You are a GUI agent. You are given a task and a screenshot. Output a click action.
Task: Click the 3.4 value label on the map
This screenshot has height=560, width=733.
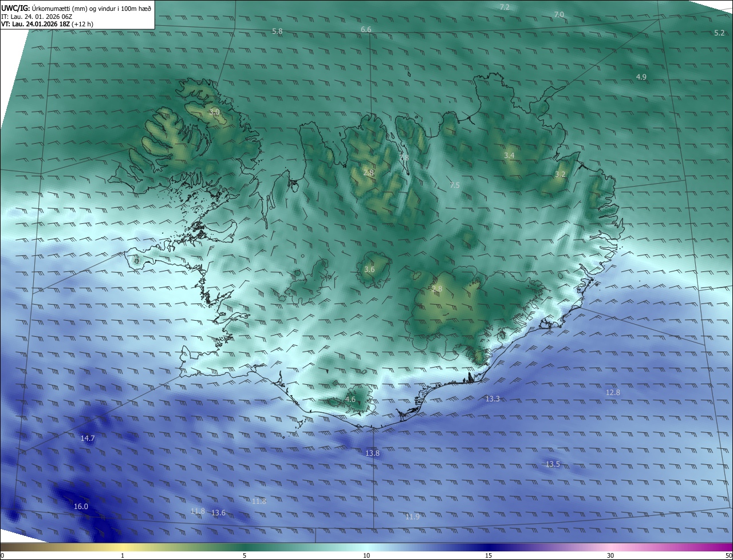[x=509, y=155]
